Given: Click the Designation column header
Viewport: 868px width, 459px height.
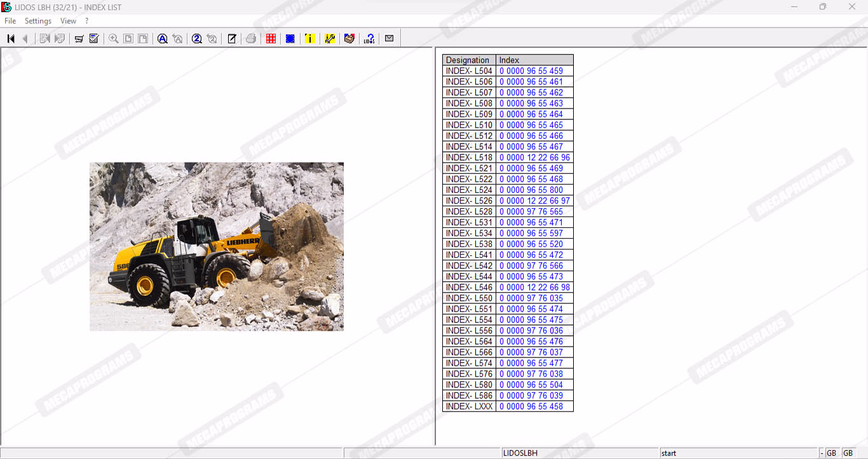Looking at the screenshot, I should (470, 60).
